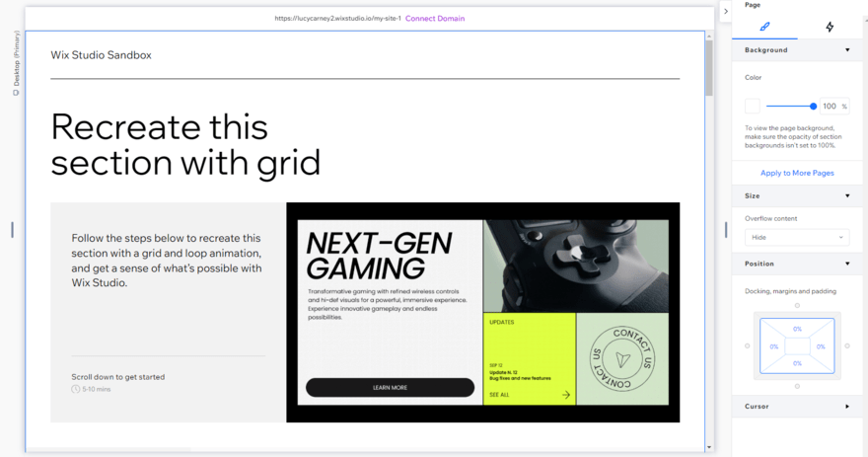The image size is (868, 457).
Task: Collapse the Background section
Action: point(847,49)
